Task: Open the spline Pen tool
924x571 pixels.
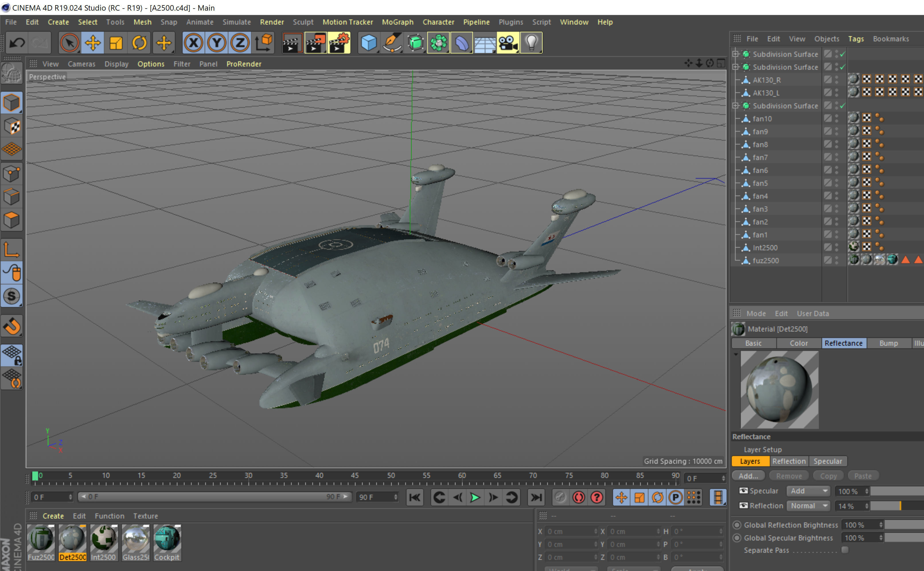Action: 392,43
